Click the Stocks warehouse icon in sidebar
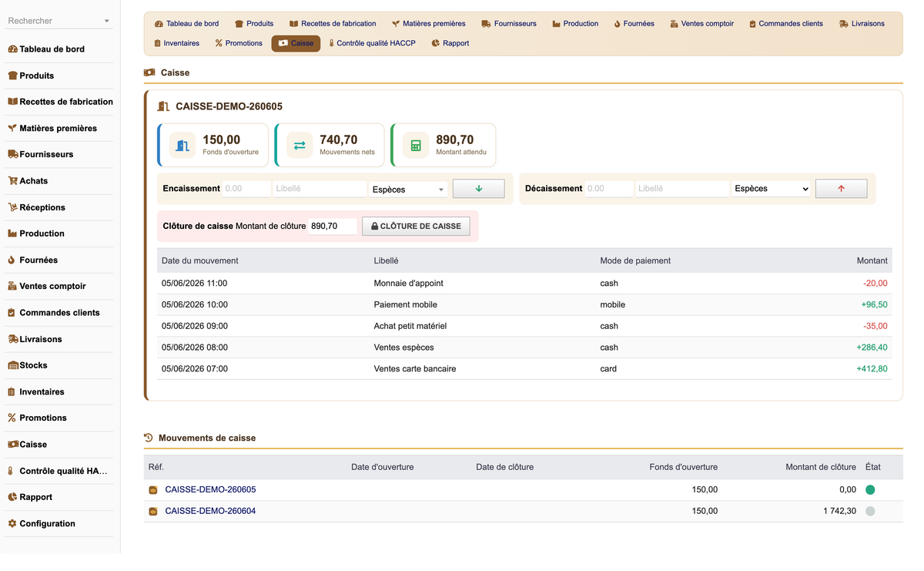This screenshot has width=924, height=571. click(x=12, y=365)
